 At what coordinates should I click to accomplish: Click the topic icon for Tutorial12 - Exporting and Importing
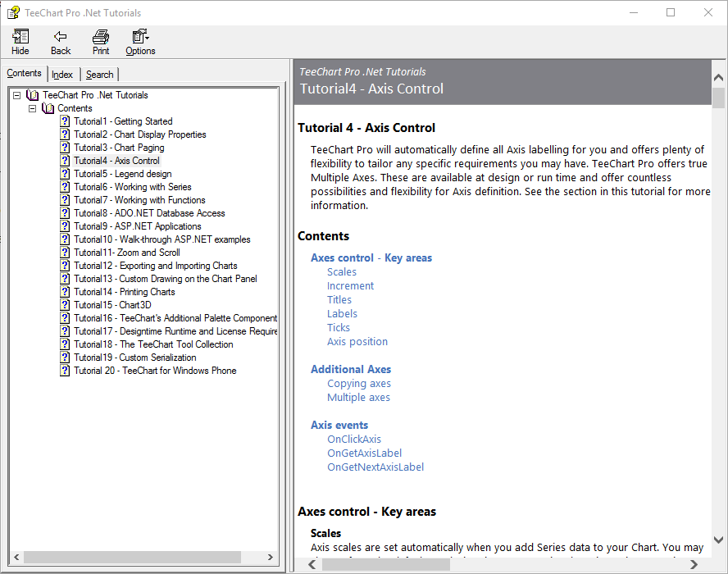tap(65, 266)
